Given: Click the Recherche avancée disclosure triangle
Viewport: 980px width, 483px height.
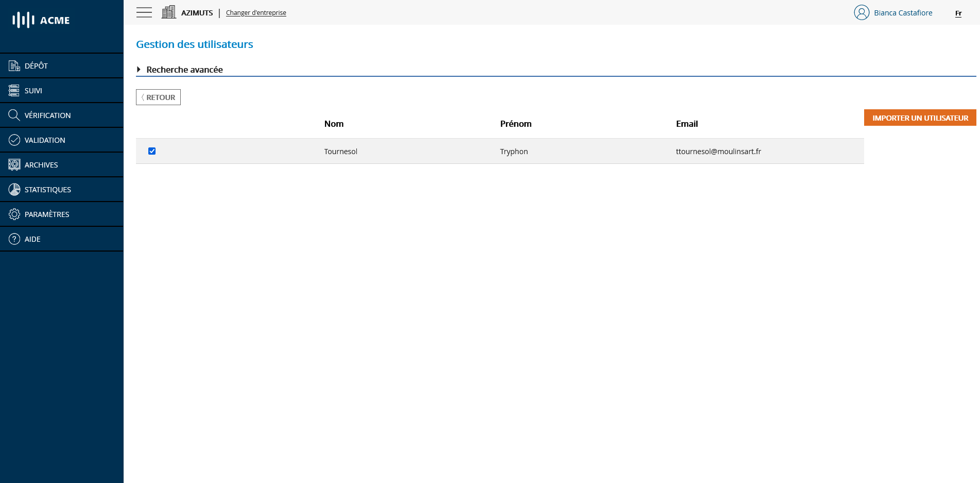Looking at the screenshot, I should pyautogui.click(x=139, y=69).
